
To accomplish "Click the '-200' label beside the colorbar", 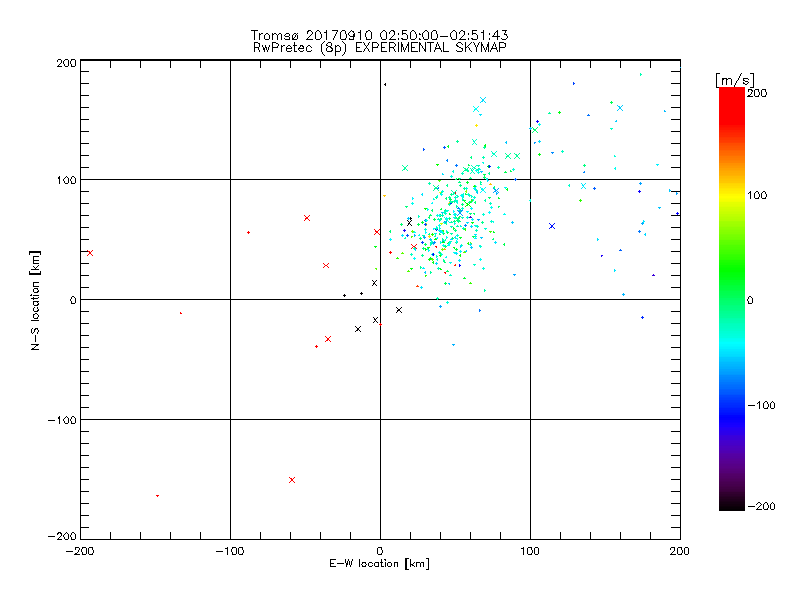I will click(761, 506).
